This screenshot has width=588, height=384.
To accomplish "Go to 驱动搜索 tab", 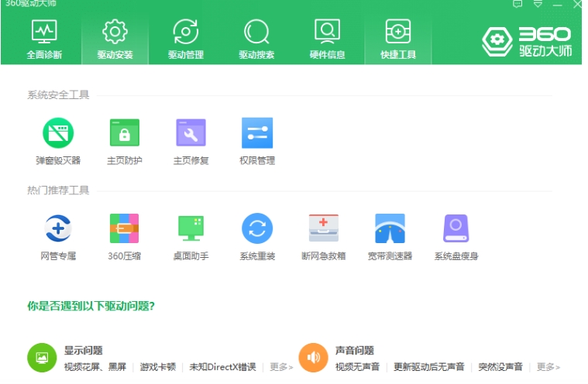I will pyautogui.click(x=256, y=39).
